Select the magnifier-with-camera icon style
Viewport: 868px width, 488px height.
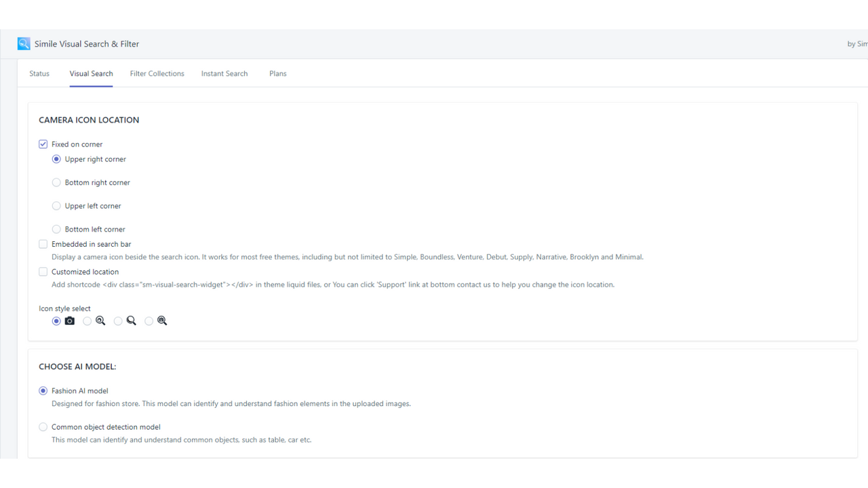[149, 321]
